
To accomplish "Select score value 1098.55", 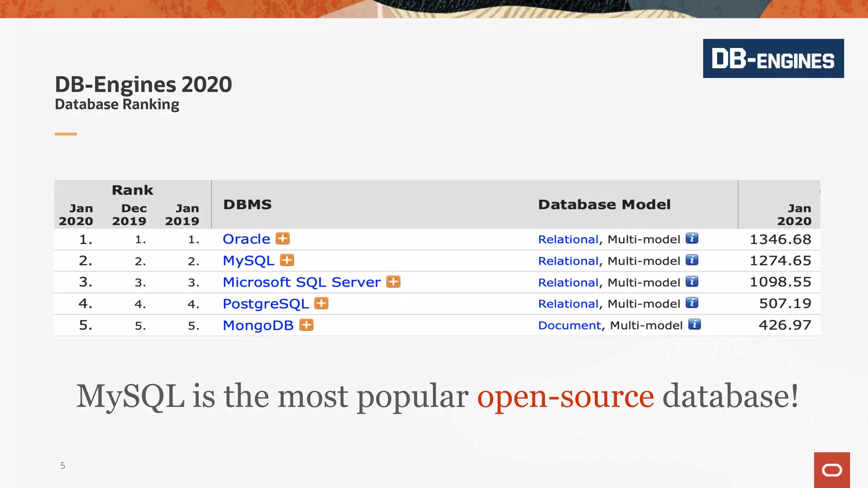I will pos(780,282).
